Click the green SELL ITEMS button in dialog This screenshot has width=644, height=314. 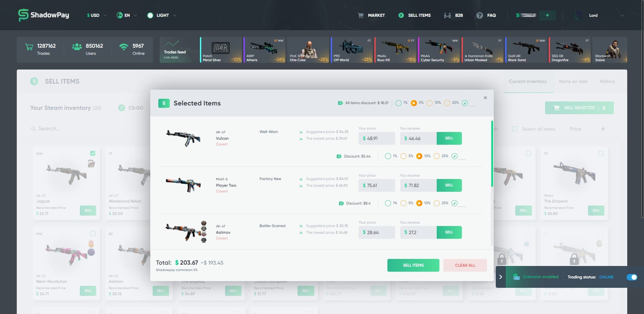(413, 265)
